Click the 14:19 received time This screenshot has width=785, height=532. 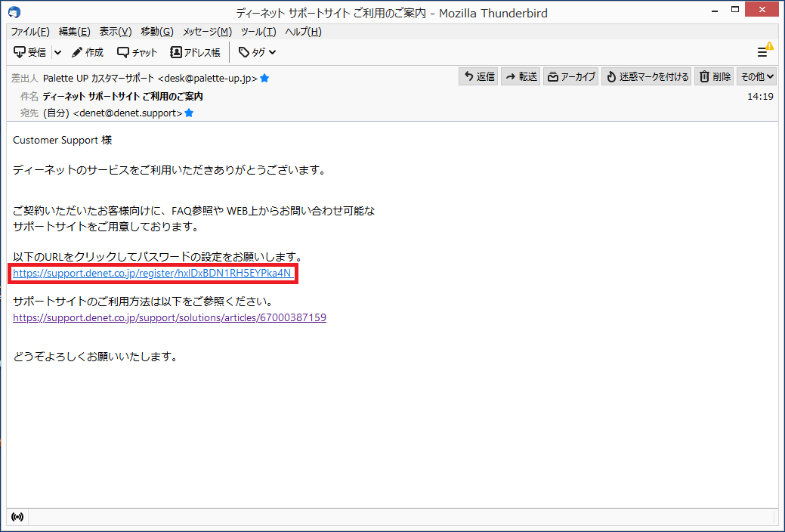pyautogui.click(x=761, y=97)
